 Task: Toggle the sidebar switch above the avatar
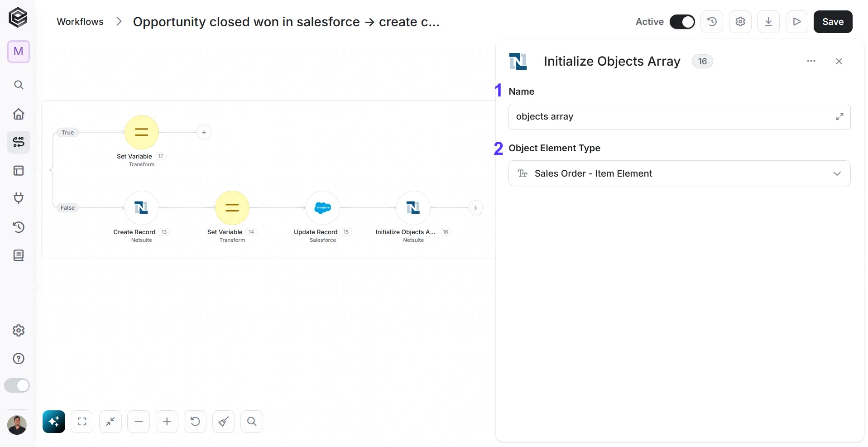17,385
